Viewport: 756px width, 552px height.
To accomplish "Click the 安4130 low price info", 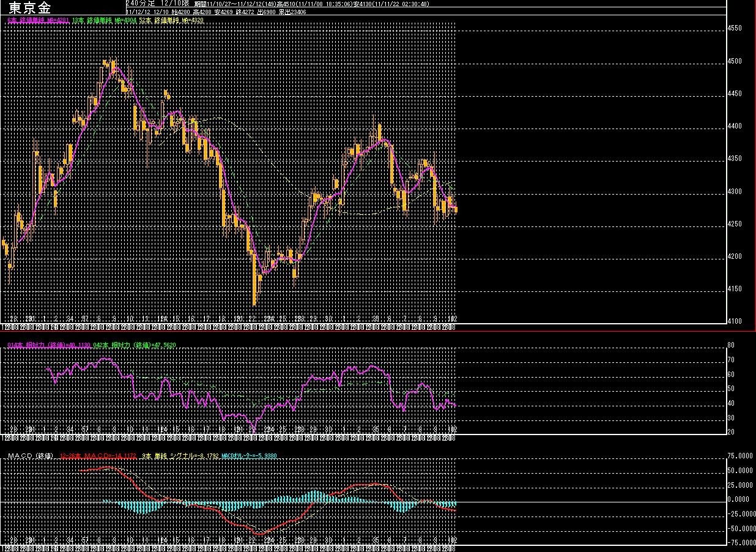I will click(x=363, y=4).
